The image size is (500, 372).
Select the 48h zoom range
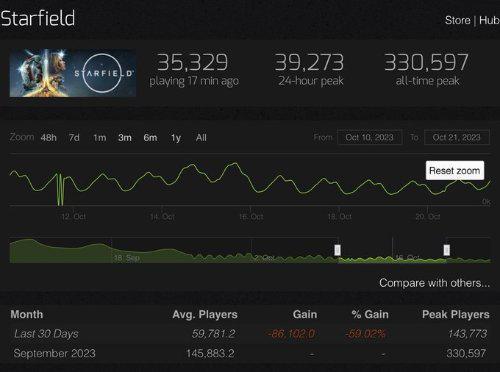pos(49,138)
